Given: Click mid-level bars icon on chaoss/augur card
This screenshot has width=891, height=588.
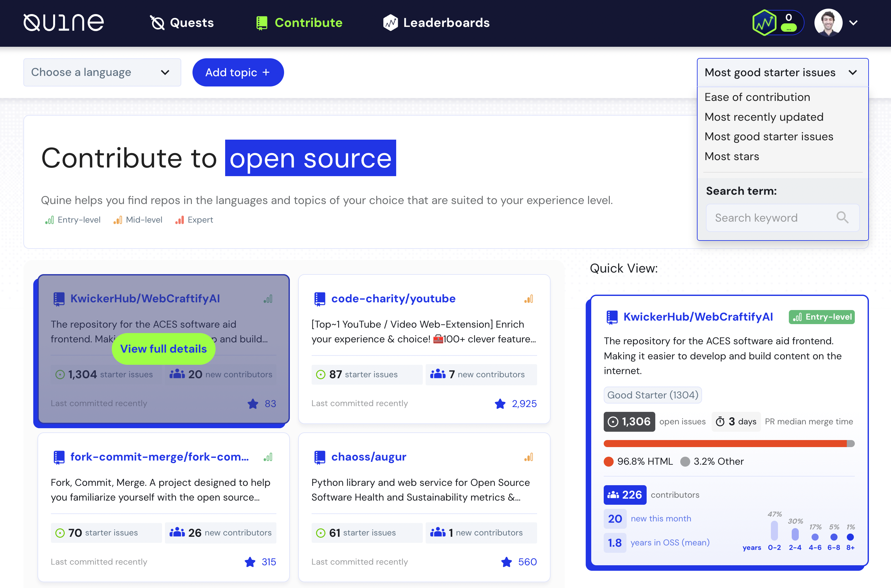Looking at the screenshot, I should coord(529,457).
